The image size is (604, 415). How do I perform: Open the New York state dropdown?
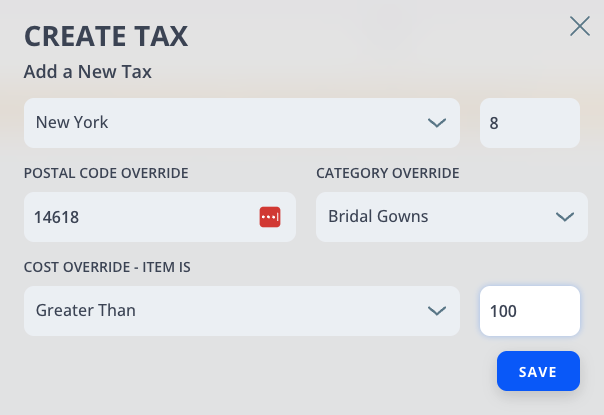[x=242, y=123]
